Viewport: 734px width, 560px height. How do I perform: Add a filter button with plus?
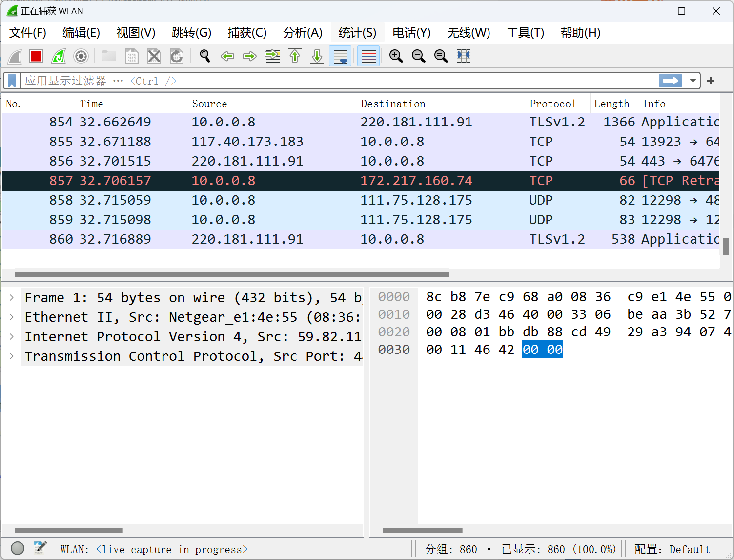[711, 81]
